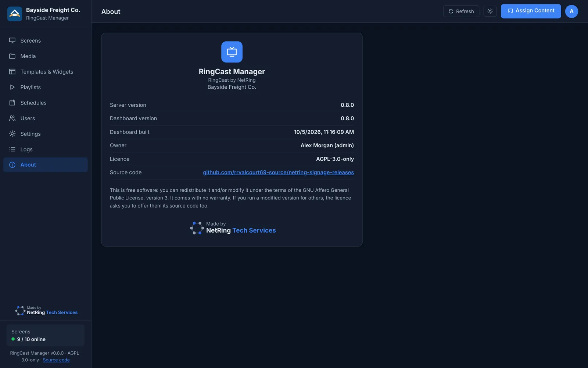Select the About menu item
The width and height of the screenshot is (588, 368).
[46, 165]
